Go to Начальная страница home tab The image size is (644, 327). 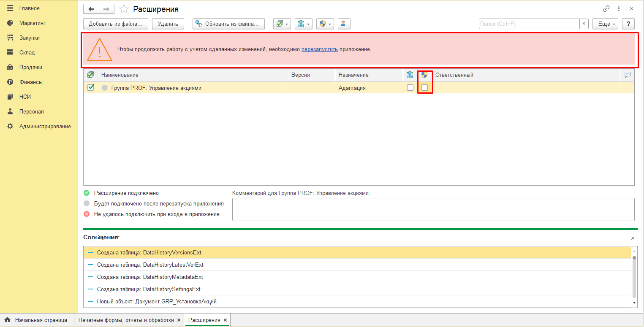coord(41,320)
